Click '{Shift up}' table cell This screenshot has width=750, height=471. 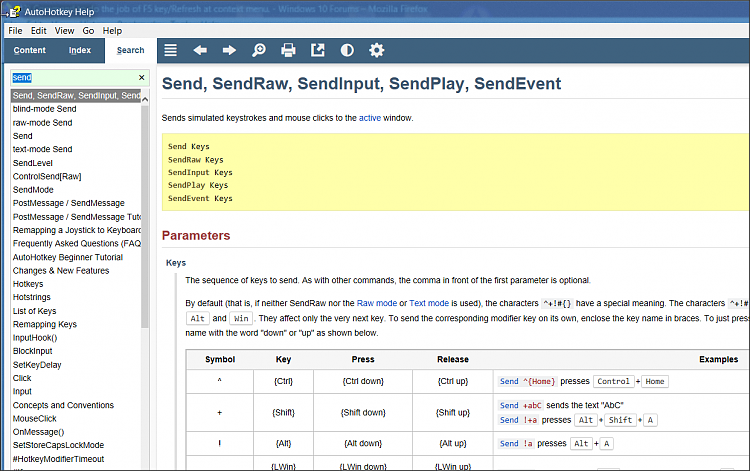[452, 412]
